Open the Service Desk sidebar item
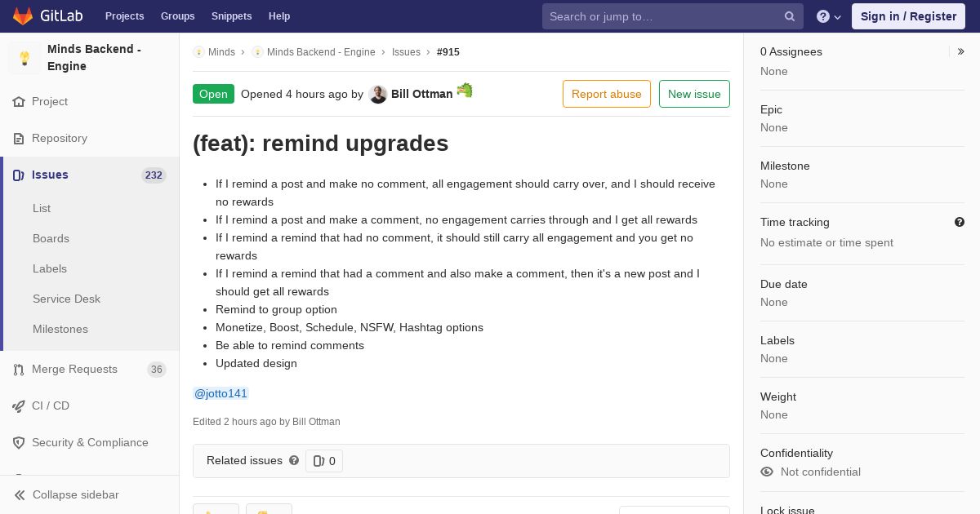980x514 pixels. (x=66, y=299)
